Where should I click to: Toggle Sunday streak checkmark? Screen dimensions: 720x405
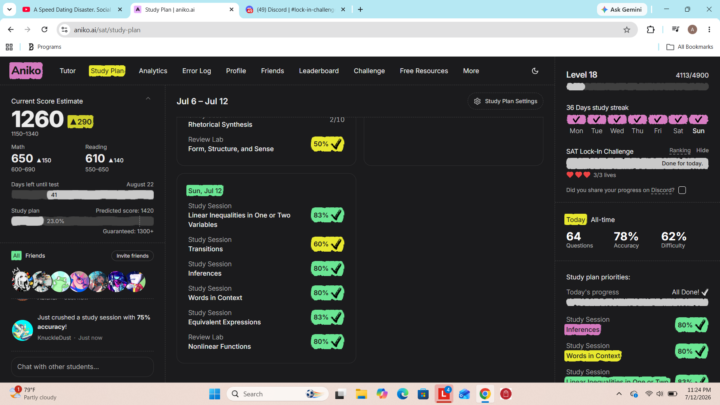pos(698,119)
